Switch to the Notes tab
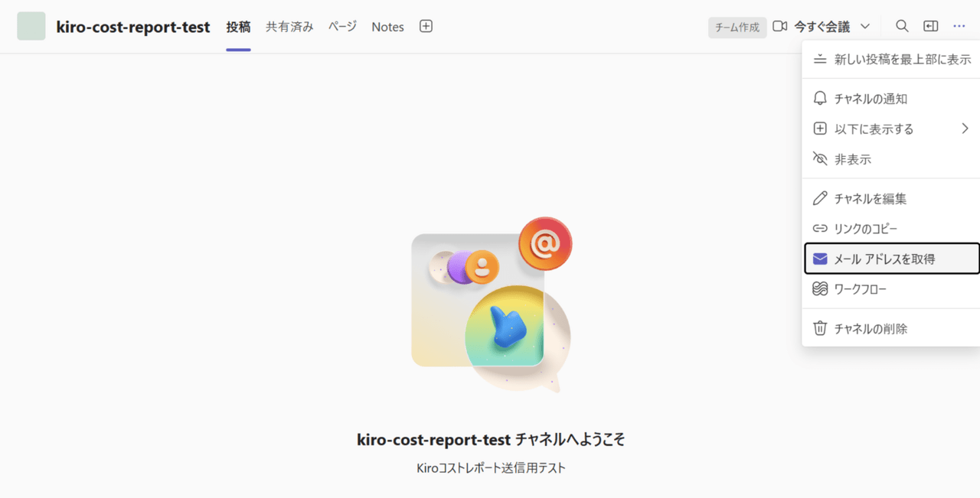 point(387,27)
